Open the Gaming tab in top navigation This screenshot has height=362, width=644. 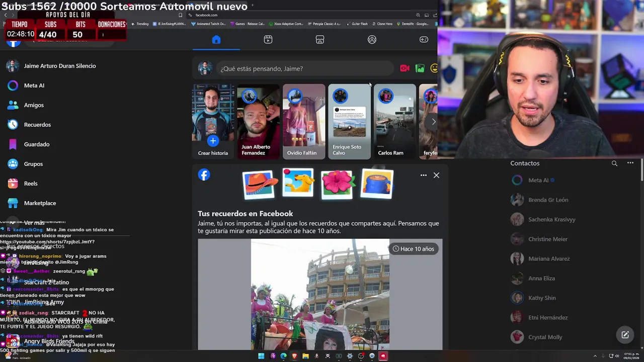(x=424, y=40)
